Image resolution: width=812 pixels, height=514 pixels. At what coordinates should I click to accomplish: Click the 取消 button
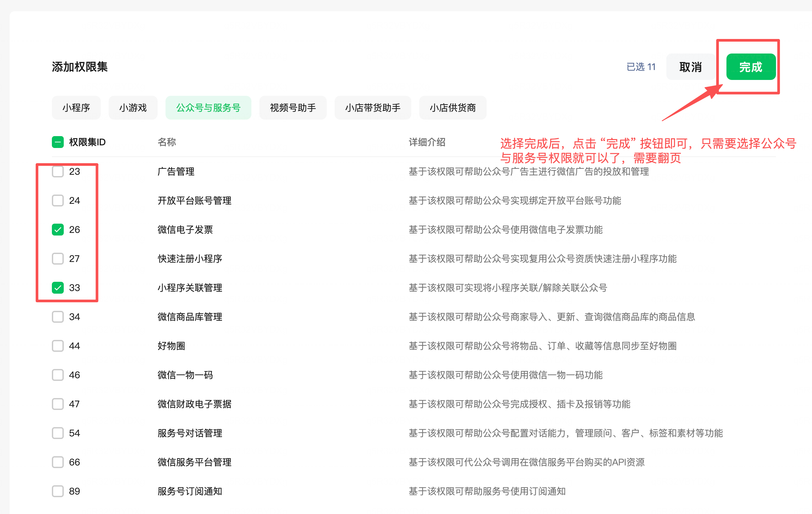(x=690, y=67)
